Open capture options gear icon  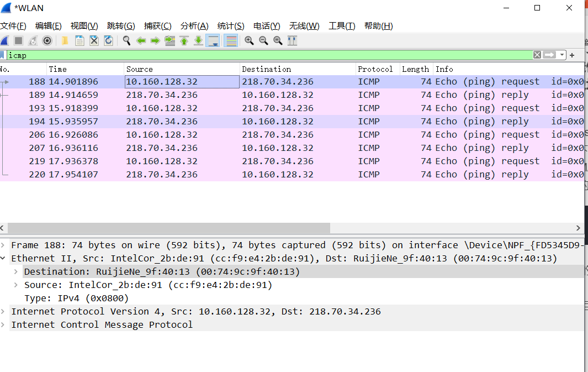pos(47,40)
